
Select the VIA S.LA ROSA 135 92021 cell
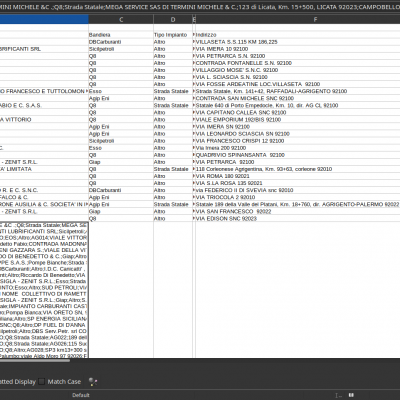(x=298, y=183)
